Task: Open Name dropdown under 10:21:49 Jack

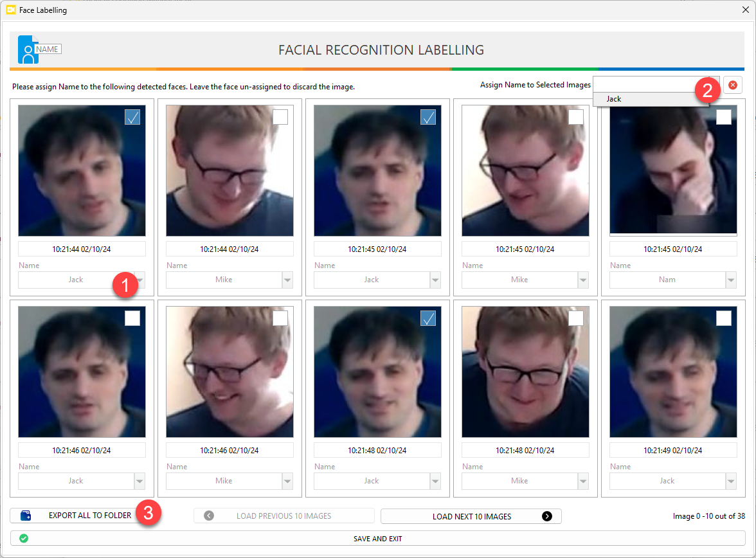Action: click(732, 481)
